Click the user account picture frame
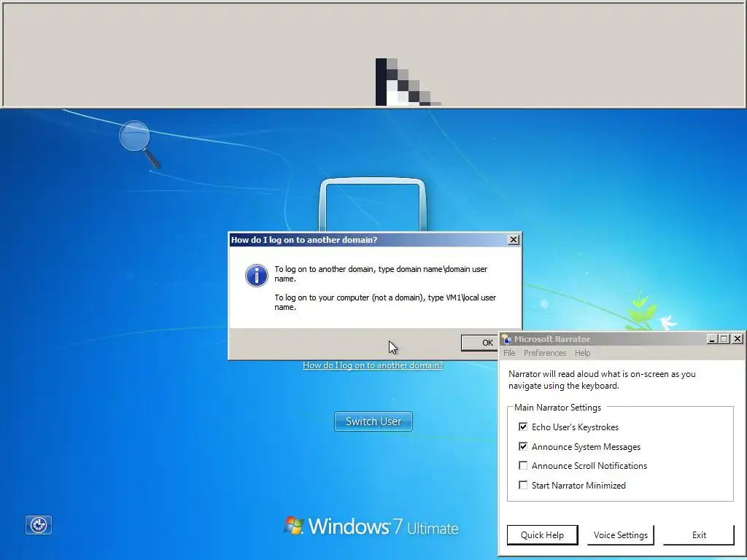This screenshot has height=560, width=747. click(x=373, y=205)
